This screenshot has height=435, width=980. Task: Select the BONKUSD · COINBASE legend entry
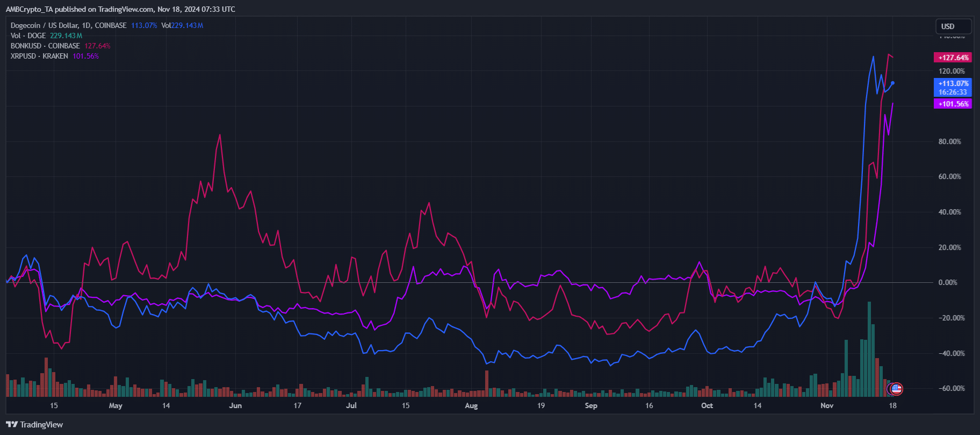(45, 46)
